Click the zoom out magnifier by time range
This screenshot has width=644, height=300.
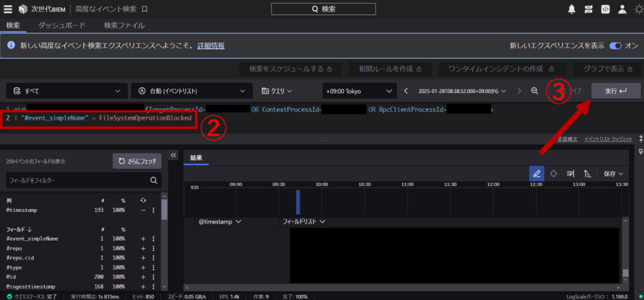click(535, 91)
